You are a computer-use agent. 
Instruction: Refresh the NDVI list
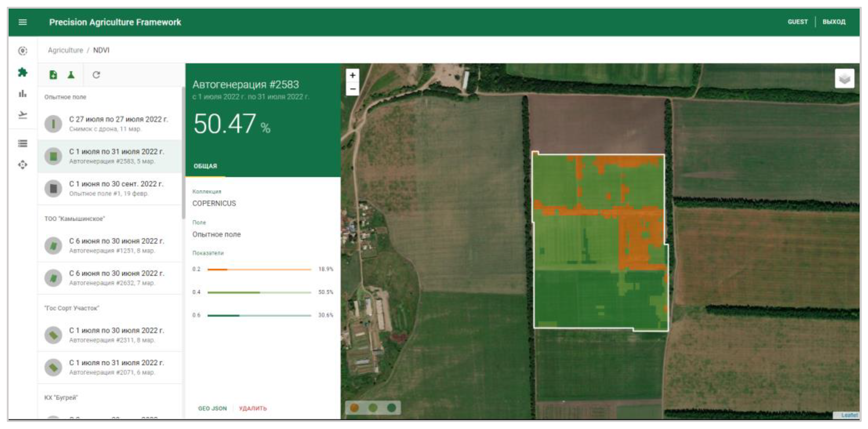(x=96, y=75)
